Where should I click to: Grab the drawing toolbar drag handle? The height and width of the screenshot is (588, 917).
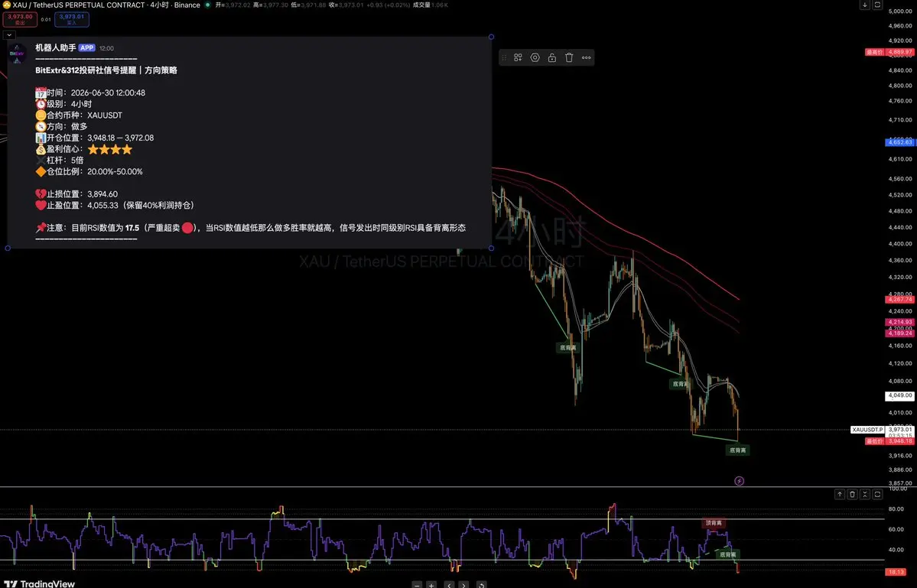(x=504, y=57)
